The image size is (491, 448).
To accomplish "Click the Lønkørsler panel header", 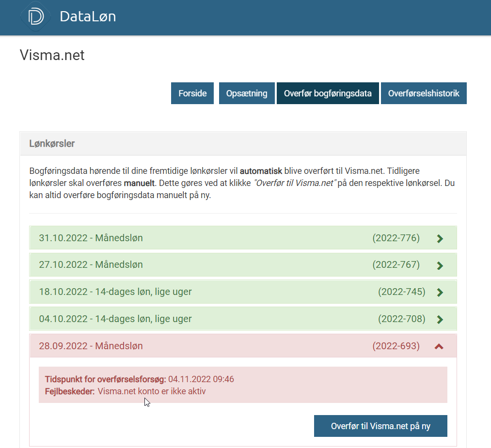I will [52, 144].
